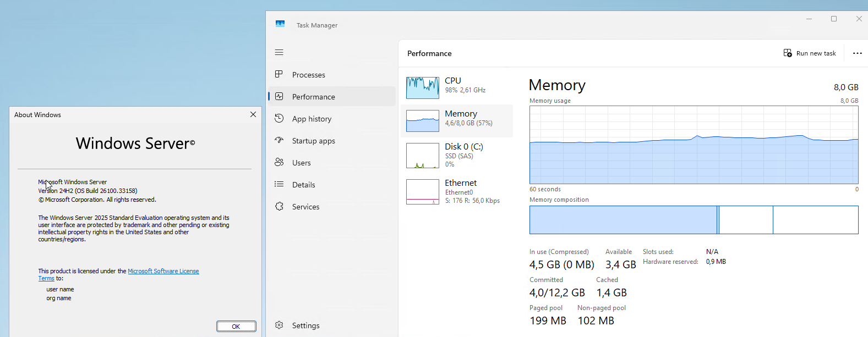Select the Ethernet throughput graph thumbnail
868x337 pixels.
423,192
